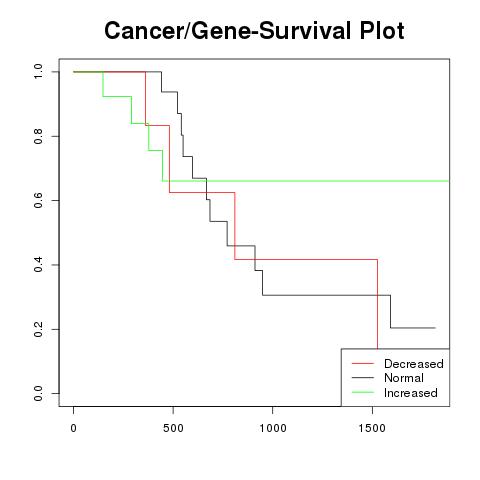Select the black Normal legend line
This screenshot has height=480, width=480.
pos(363,378)
